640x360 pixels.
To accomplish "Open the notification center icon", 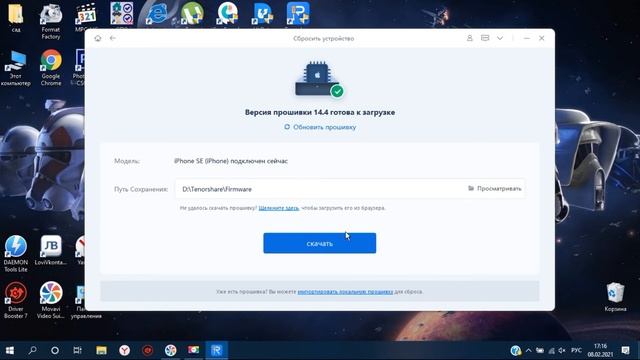I will 625,350.
